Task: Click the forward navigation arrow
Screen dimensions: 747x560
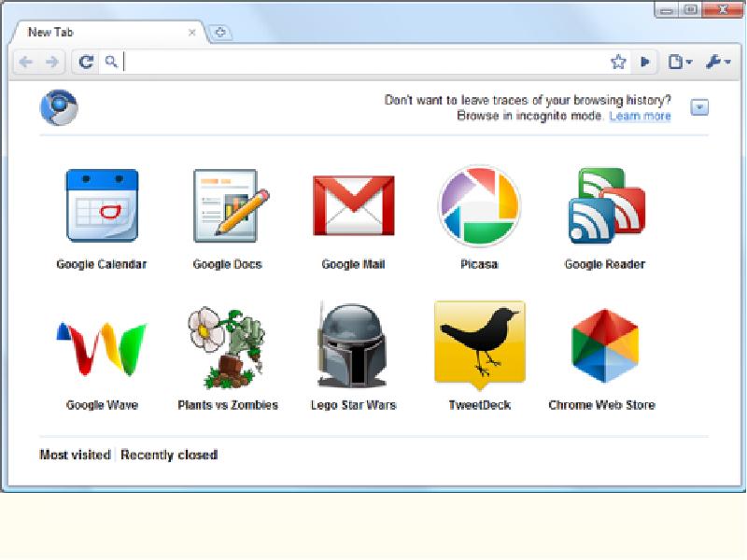Action: tap(51, 62)
